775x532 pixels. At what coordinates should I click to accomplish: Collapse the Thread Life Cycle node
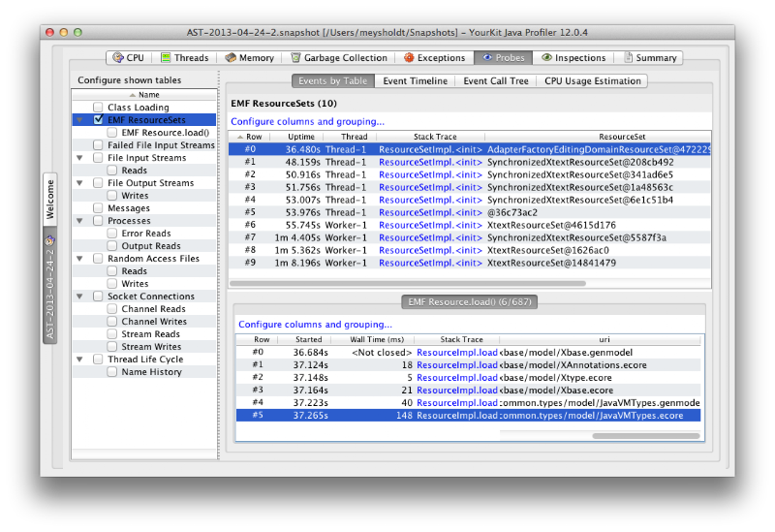point(79,360)
